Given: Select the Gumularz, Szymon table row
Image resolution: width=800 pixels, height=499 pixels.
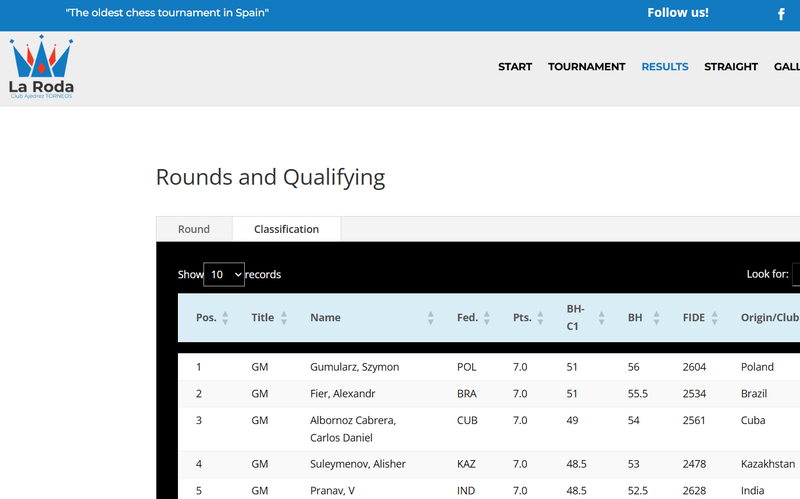Looking at the screenshot, I should tap(354, 367).
